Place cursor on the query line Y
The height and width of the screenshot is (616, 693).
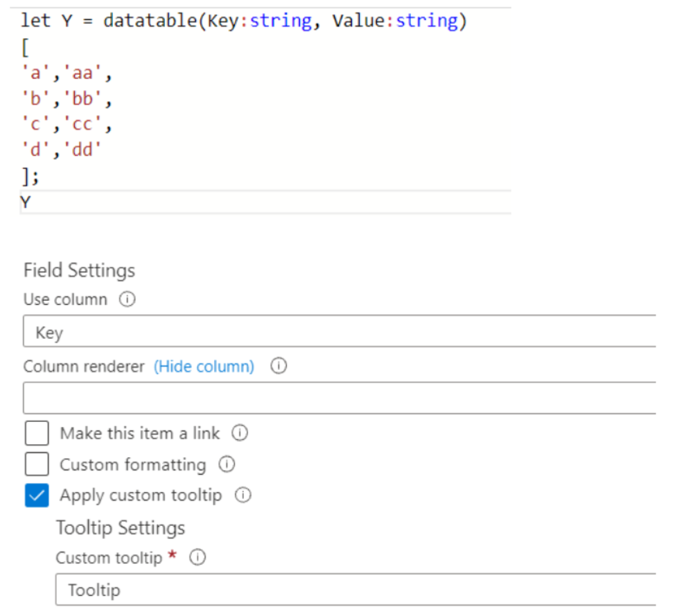tap(26, 202)
